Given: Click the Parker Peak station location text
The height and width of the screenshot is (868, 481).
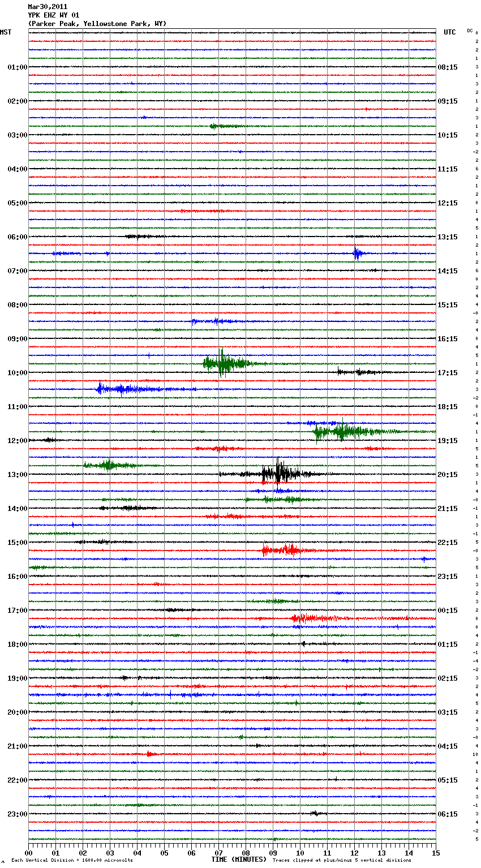Looking at the screenshot, I should coord(97,24).
